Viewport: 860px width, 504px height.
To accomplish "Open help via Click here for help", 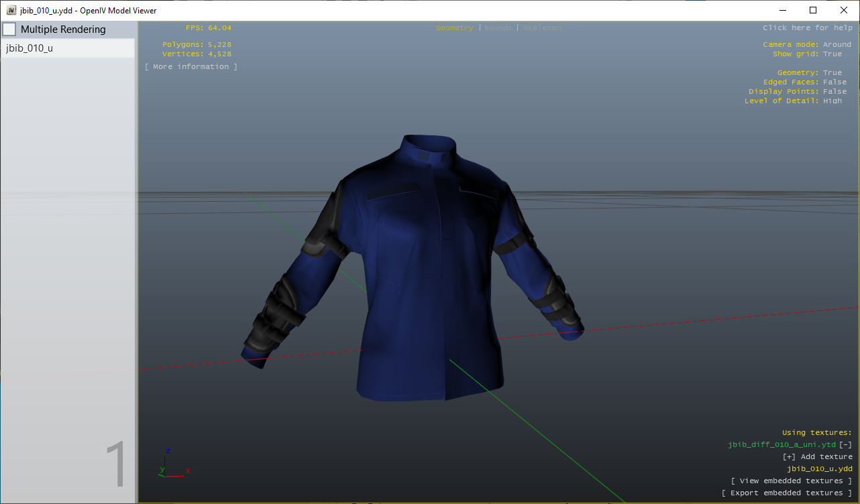I will 808,27.
